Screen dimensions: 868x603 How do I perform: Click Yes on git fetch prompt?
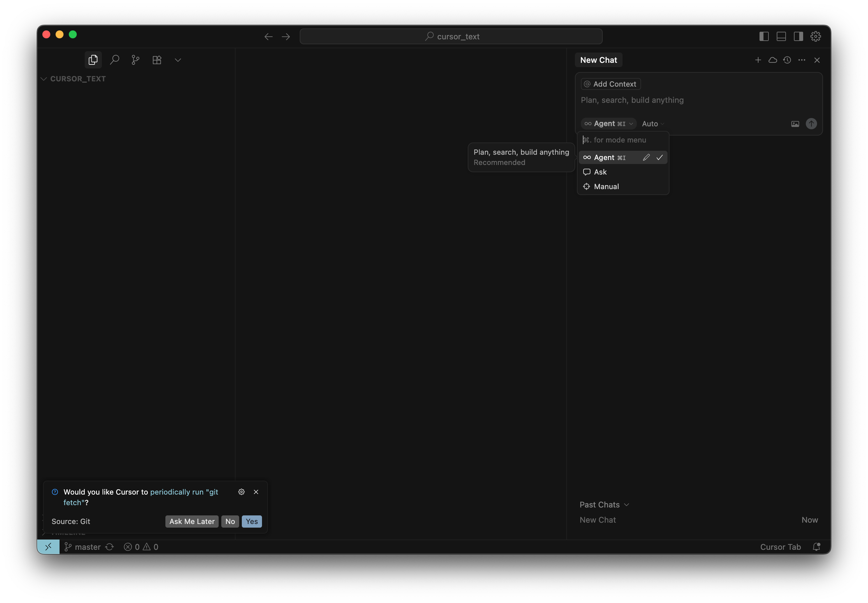[x=252, y=522]
